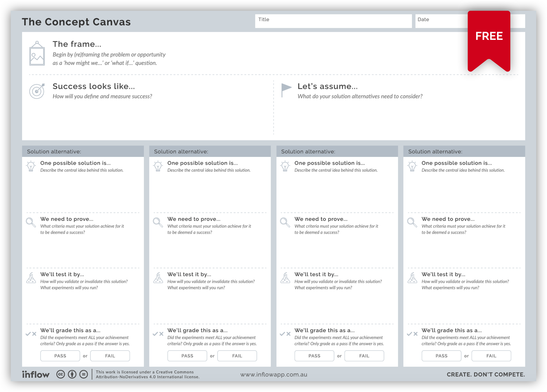Select PASS in the second solution column

click(187, 356)
